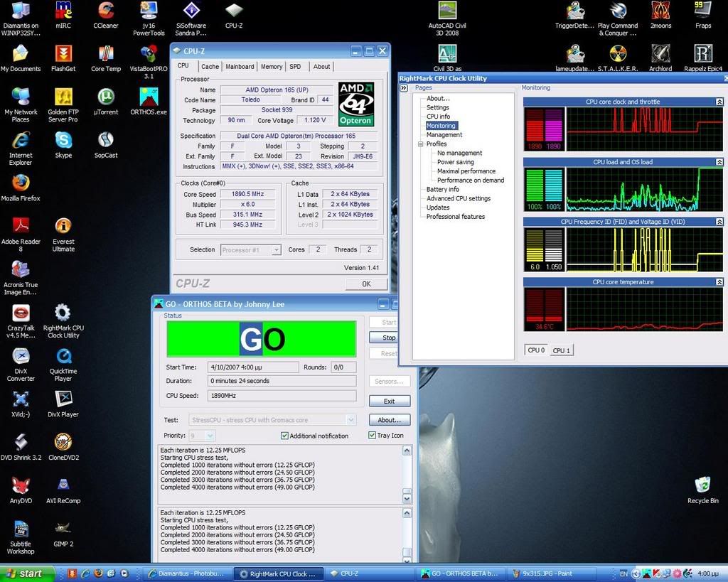Open Skype desktop shortcut
The image size is (728, 582).
pyautogui.click(x=63, y=144)
